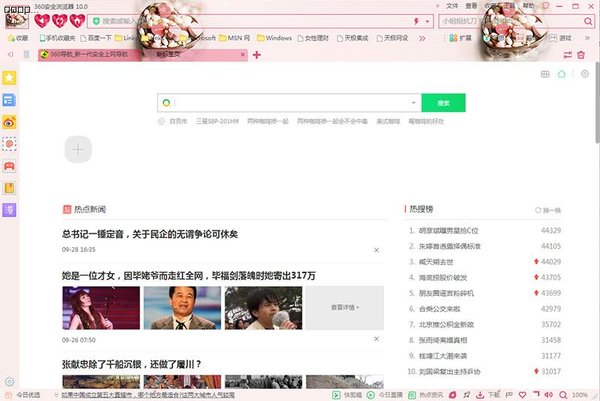
Task: Open headline 总书记一锤定音 news article
Action: click(x=150, y=234)
